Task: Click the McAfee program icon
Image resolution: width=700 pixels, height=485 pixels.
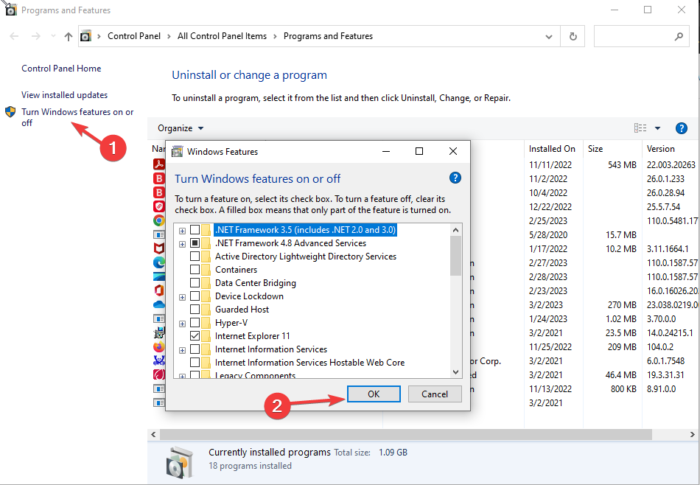Action: [x=159, y=248]
